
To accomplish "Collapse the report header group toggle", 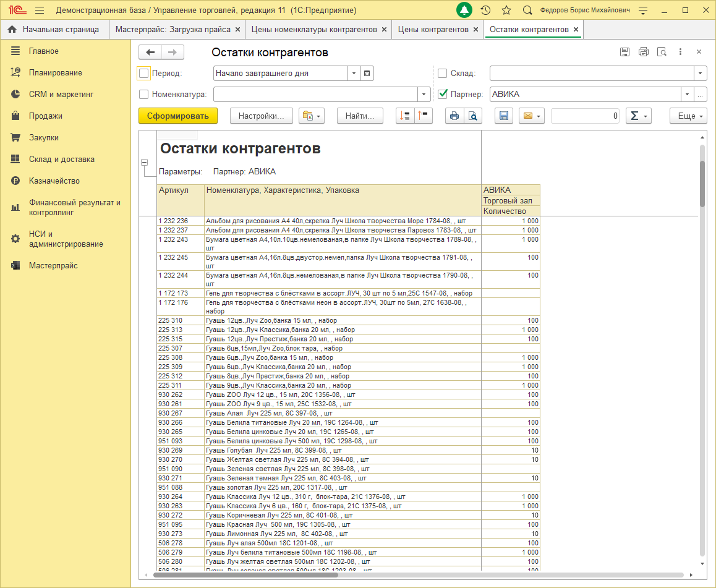I will coord(145,163).
